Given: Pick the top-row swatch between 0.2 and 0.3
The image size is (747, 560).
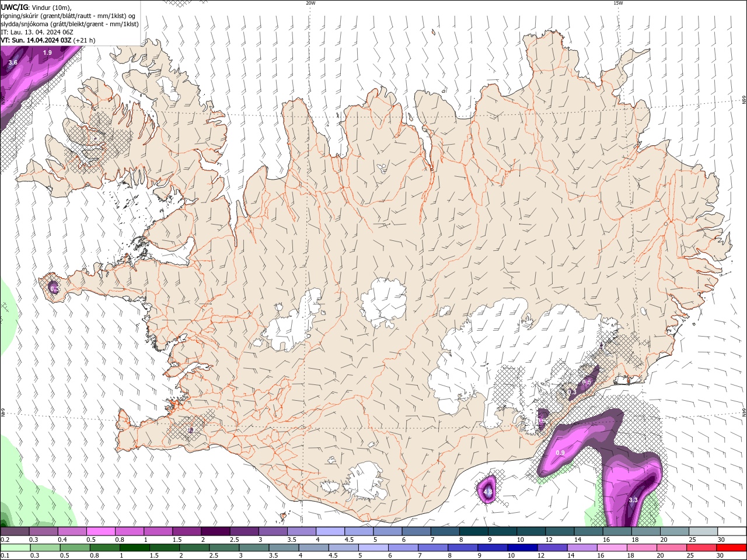Looking at the screenshot, I should (x=15, y=531).
